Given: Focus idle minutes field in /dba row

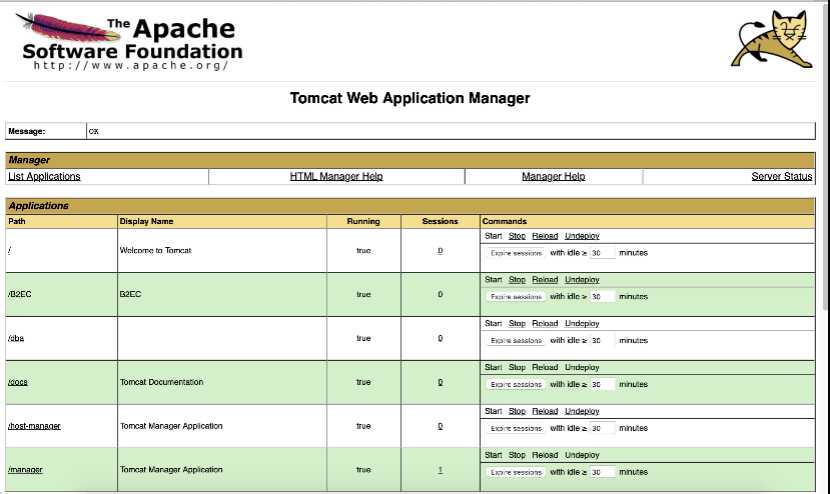Looking at the screenshot, I should (603, 340).
